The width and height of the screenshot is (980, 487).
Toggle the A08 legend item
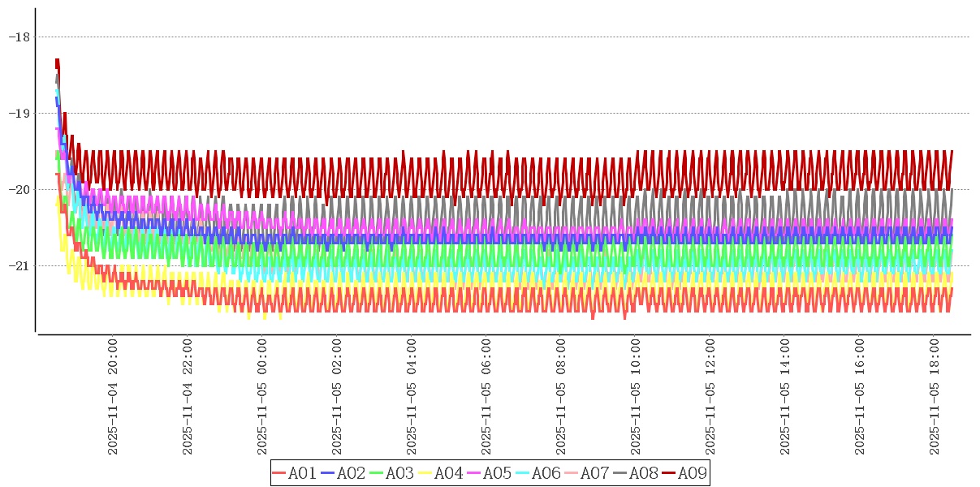click(x=643, y=473)
